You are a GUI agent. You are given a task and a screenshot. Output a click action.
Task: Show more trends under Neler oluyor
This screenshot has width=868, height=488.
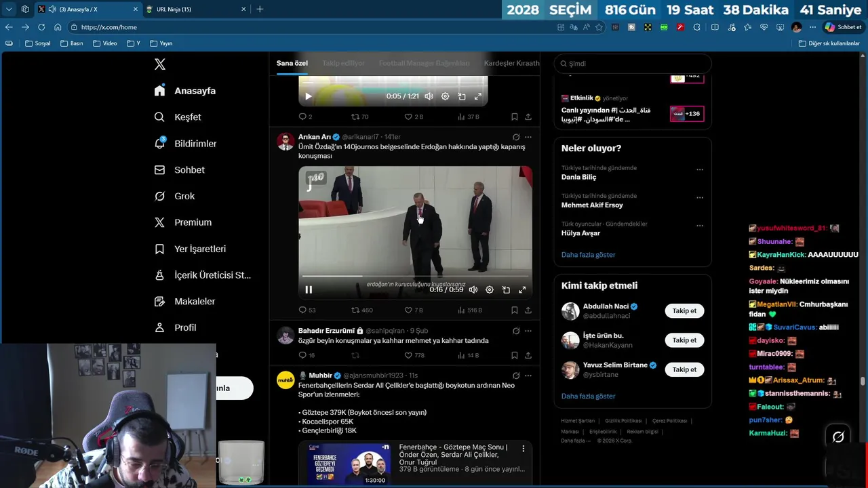tap(589, 255)
